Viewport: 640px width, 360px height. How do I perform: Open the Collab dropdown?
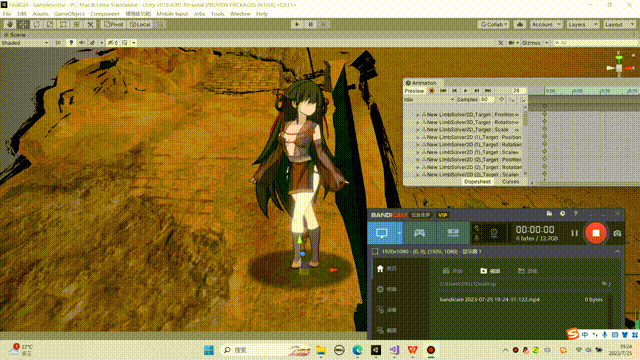[x=493, y=24]
